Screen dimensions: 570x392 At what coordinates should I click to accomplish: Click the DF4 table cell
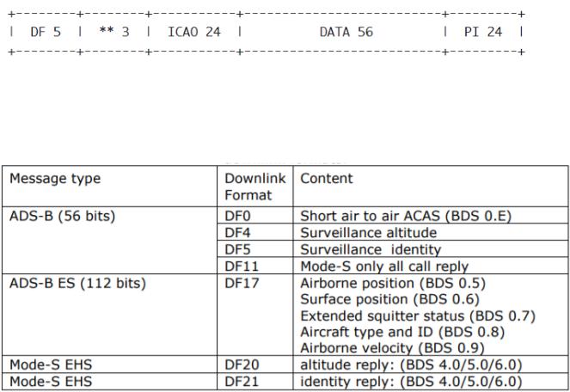pos(255,232)
